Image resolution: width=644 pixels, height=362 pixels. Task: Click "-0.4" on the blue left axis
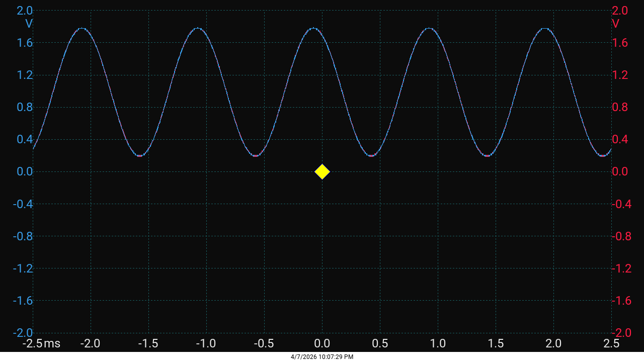[23, 204]
